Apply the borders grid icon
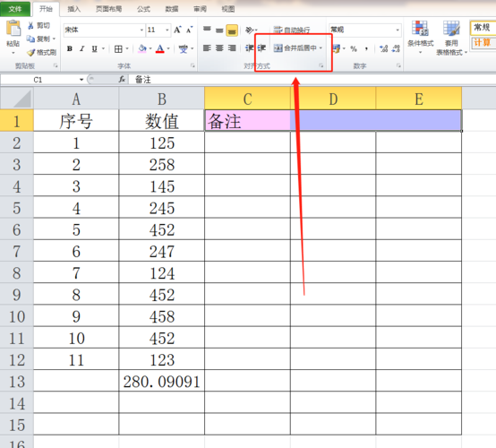This screenshot has width=496, height=448. 118,48
